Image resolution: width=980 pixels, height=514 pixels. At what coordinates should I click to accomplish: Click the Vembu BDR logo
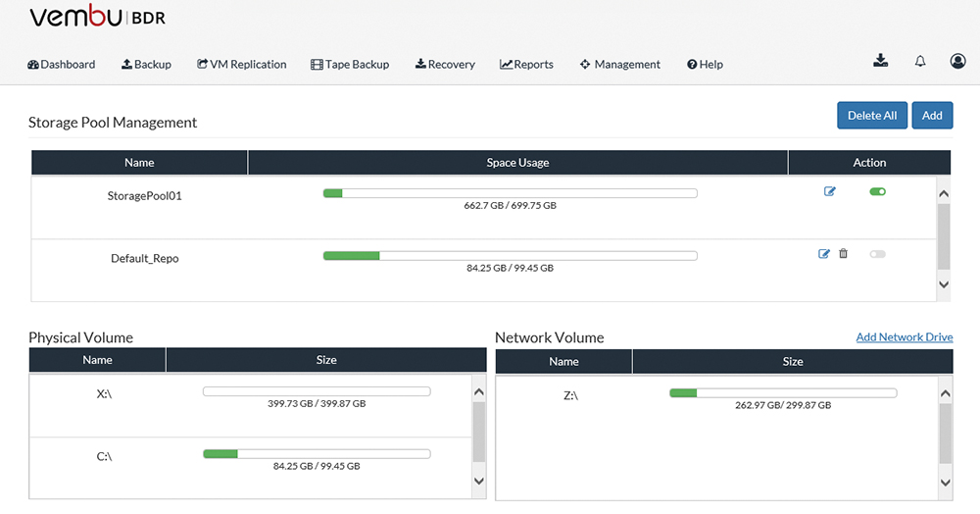coord(97,17)
